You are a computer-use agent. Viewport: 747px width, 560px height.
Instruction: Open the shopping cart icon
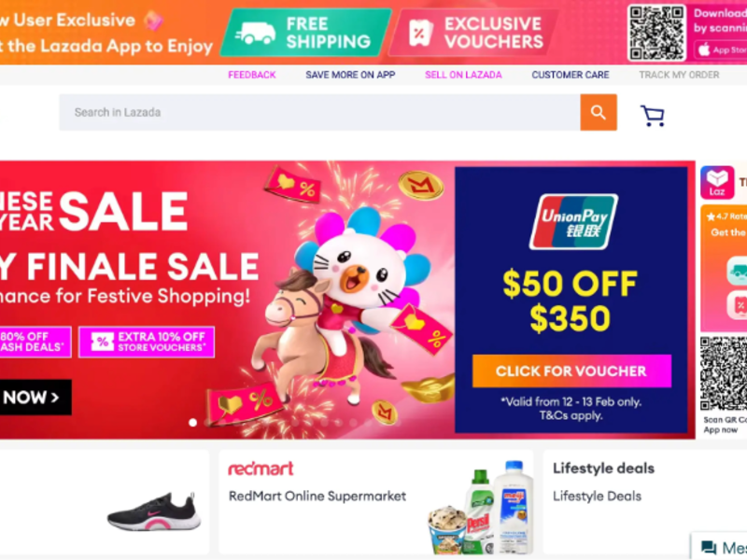(x=652, y=116)
